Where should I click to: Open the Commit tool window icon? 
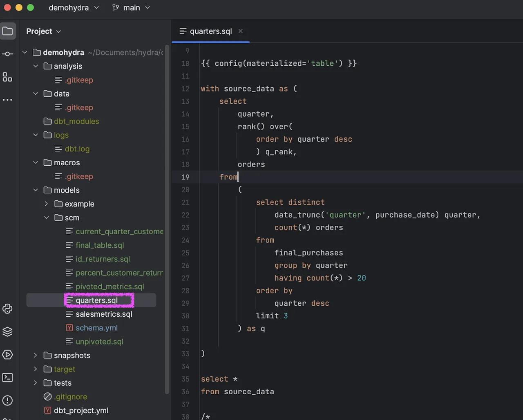coord(7,54)
